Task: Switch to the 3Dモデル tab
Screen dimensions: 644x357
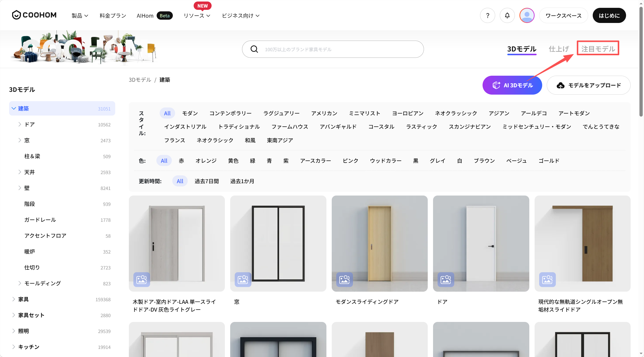Action: tap(522, 49)
